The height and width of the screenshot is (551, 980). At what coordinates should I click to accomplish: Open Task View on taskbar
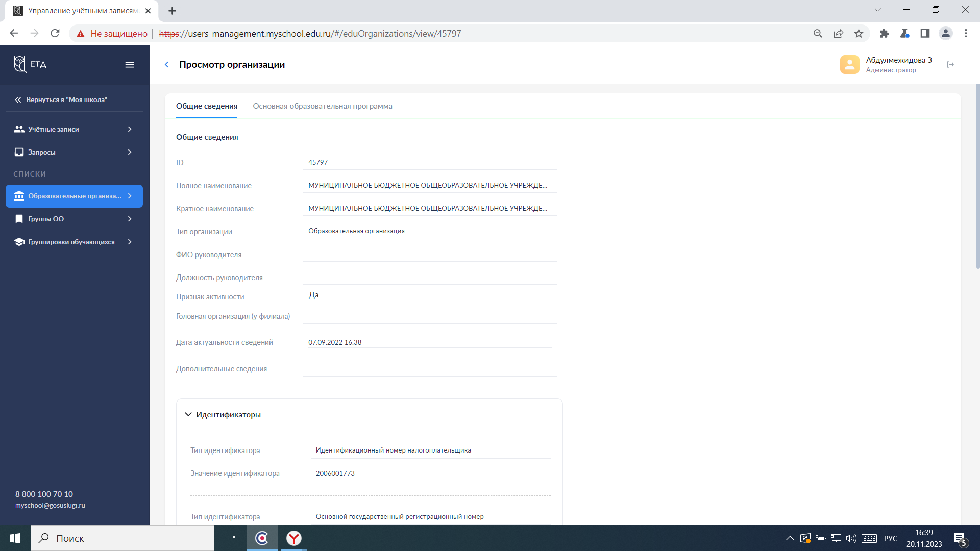tap(230, 538)
